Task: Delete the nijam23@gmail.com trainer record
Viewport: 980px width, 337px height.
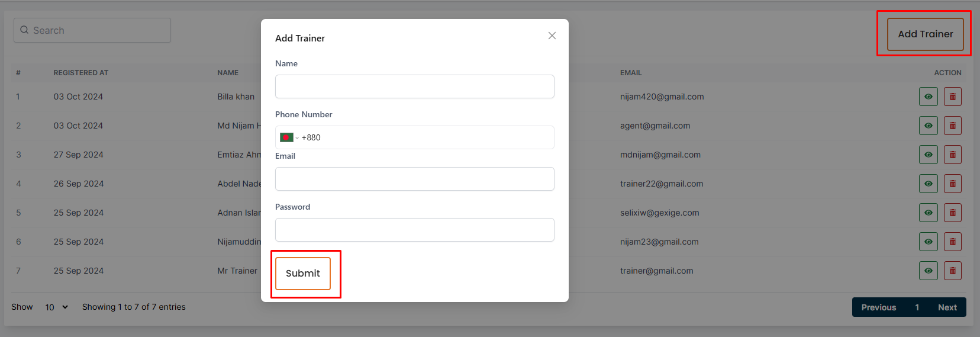Action: pyautogui.click(x=952, y=242)
